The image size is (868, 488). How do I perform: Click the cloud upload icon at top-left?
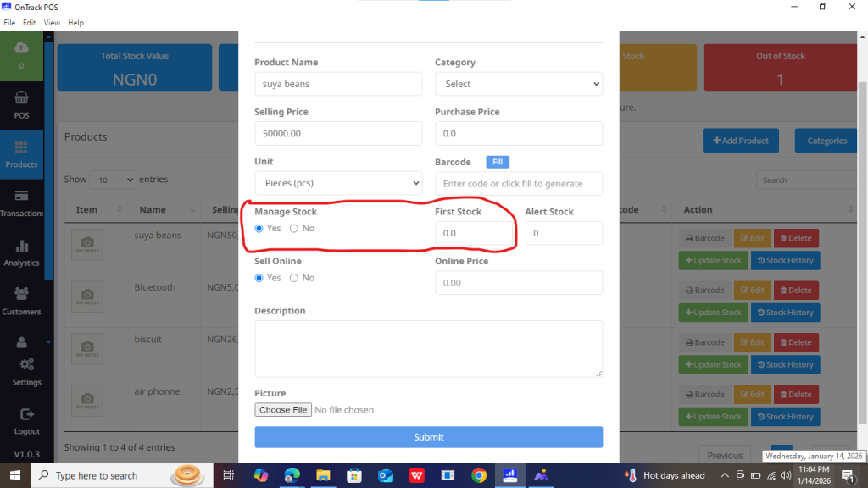pos(21,47)
